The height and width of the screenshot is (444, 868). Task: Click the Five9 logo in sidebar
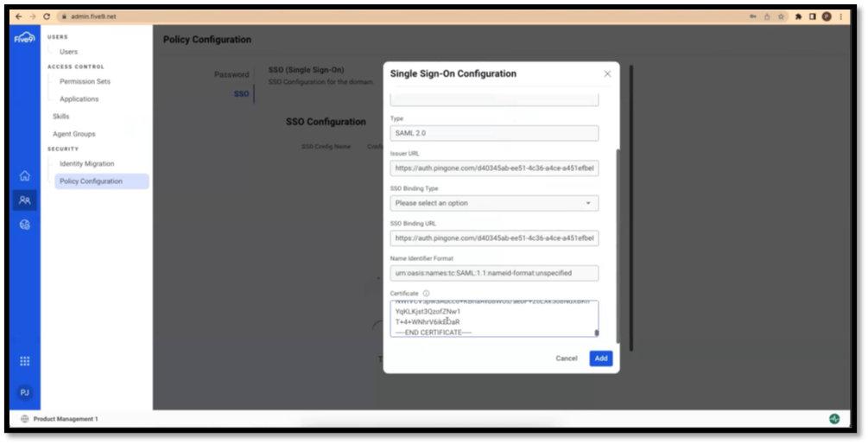tap(24, 38)
